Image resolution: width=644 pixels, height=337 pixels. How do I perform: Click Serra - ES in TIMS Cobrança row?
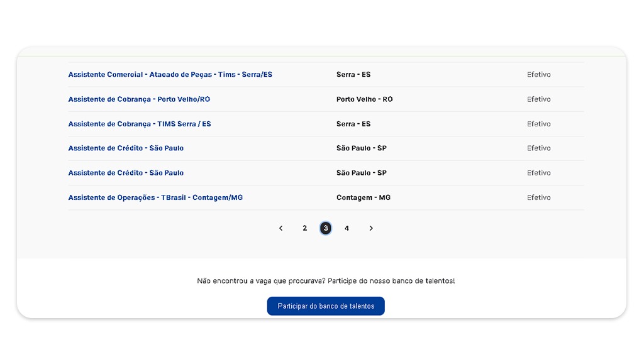pyautogui.click(x=353, y=124)
